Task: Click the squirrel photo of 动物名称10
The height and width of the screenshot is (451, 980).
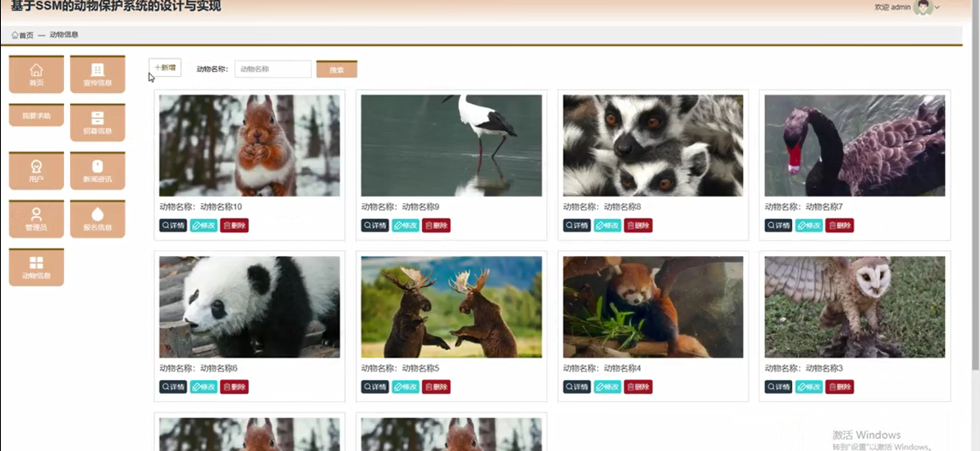Action: click(249, 145)
